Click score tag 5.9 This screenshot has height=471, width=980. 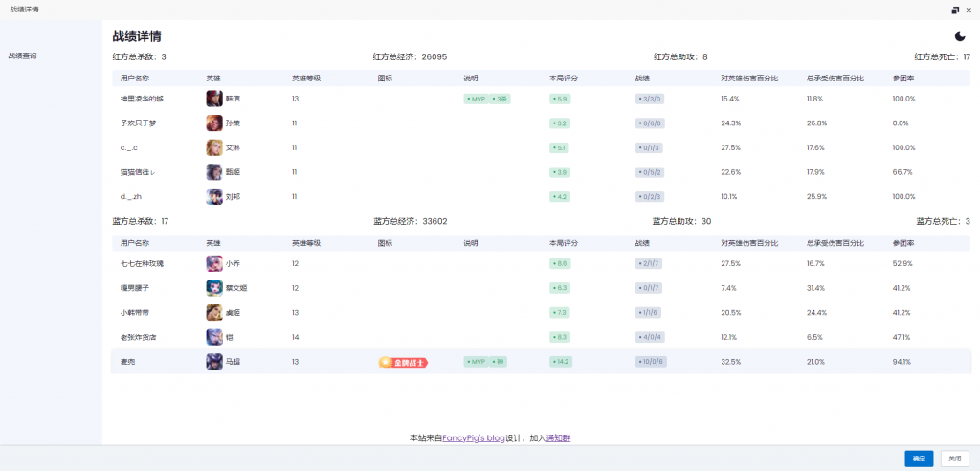coord(559,99)
